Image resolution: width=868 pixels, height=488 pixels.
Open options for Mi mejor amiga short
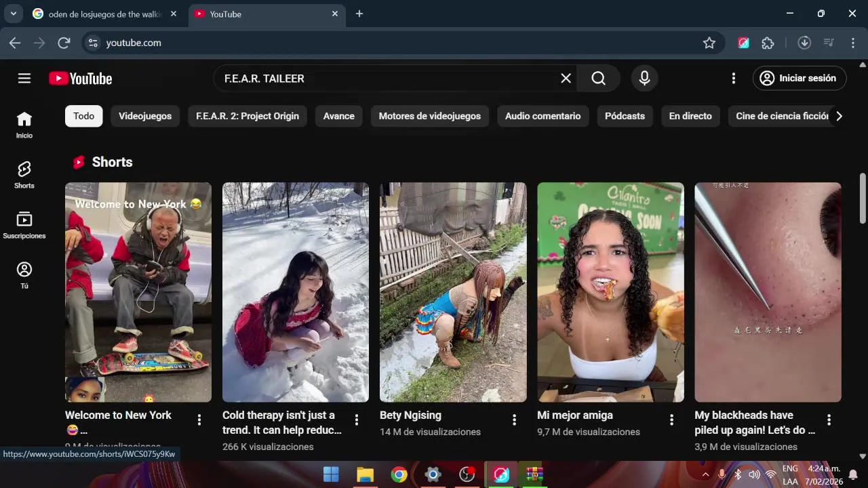(671, 420)
